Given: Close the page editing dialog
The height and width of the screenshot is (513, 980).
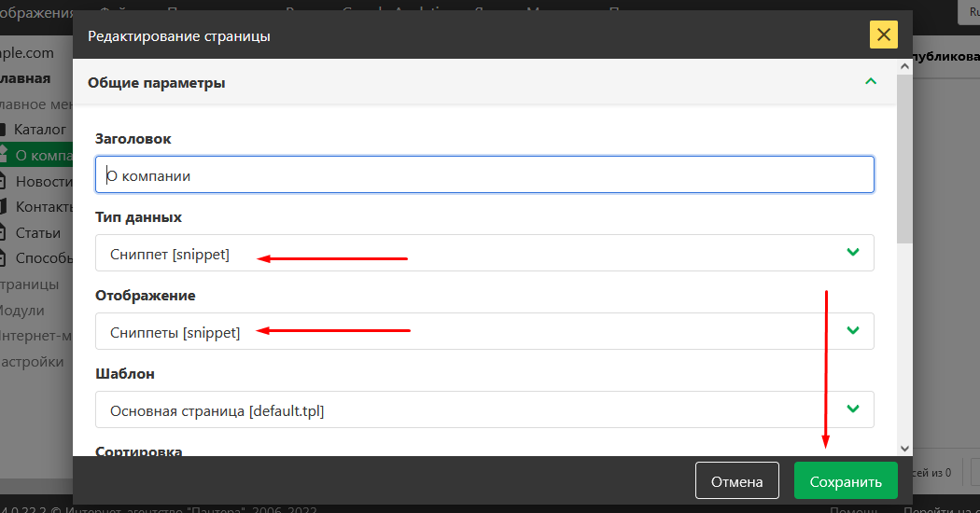Looking at the screenshot, I should tap(883, 35).
